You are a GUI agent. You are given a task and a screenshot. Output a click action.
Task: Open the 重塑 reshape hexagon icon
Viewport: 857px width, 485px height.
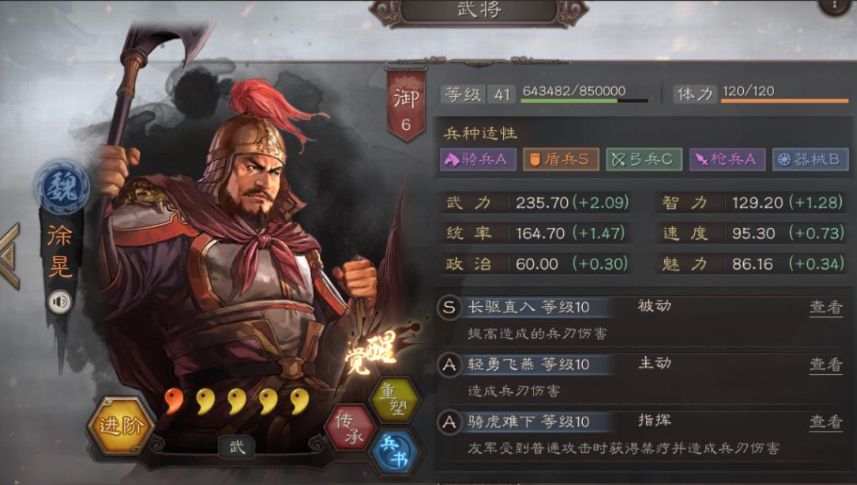click(x=396, y=399)
